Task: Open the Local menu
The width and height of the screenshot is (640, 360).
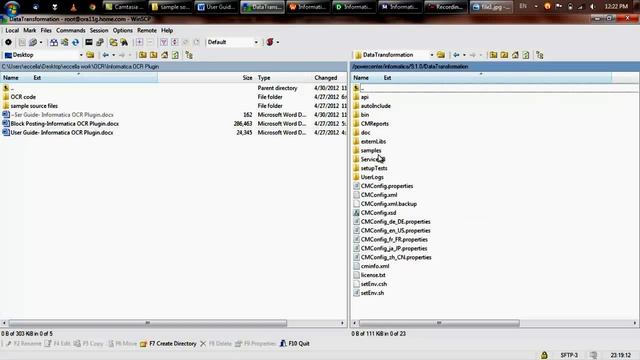Action: tap(12, 30)
